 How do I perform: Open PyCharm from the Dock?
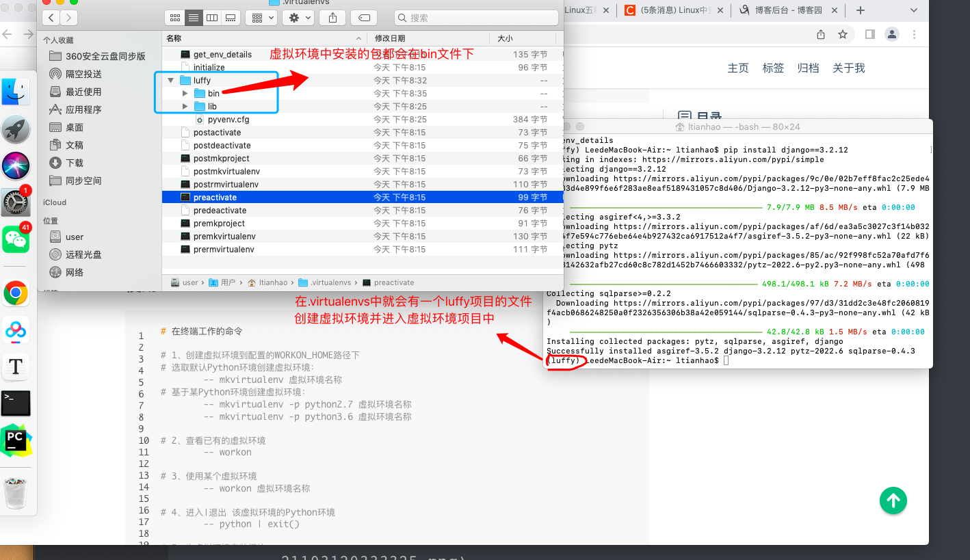click(16, 440)
